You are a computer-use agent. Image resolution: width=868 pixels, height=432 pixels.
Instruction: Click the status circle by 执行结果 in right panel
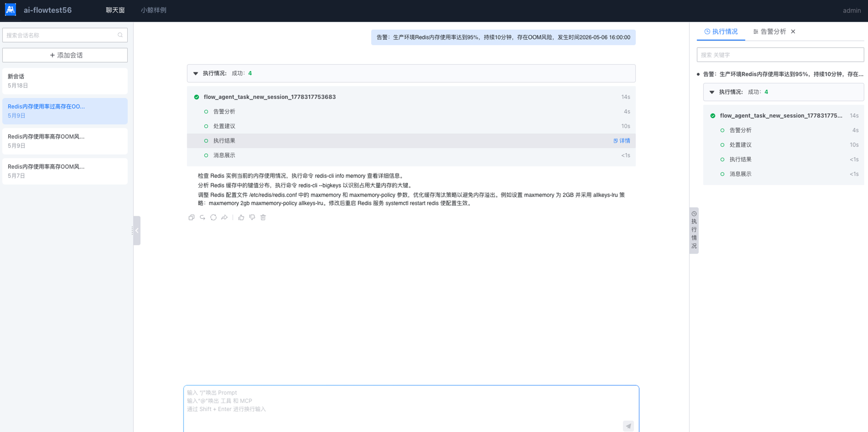coord(722,159)
